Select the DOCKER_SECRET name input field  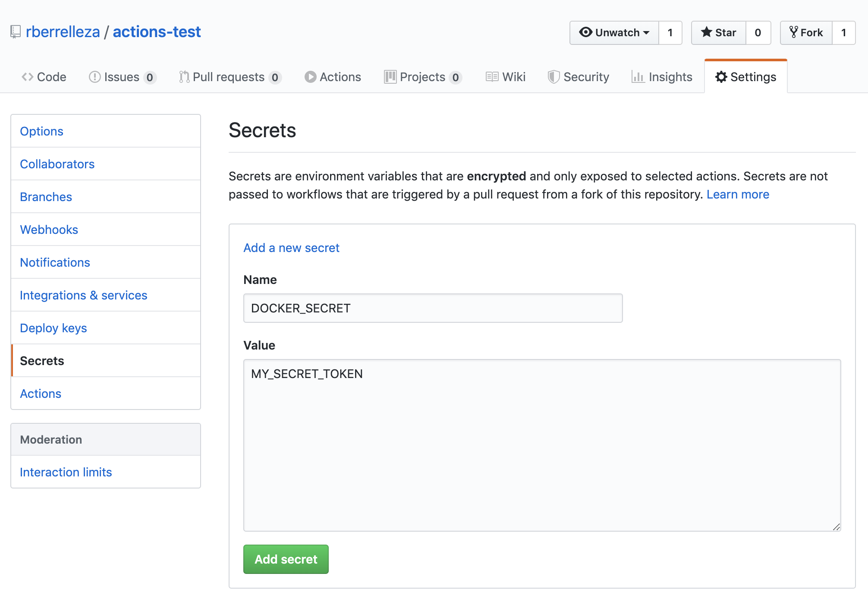pos(432,308)
